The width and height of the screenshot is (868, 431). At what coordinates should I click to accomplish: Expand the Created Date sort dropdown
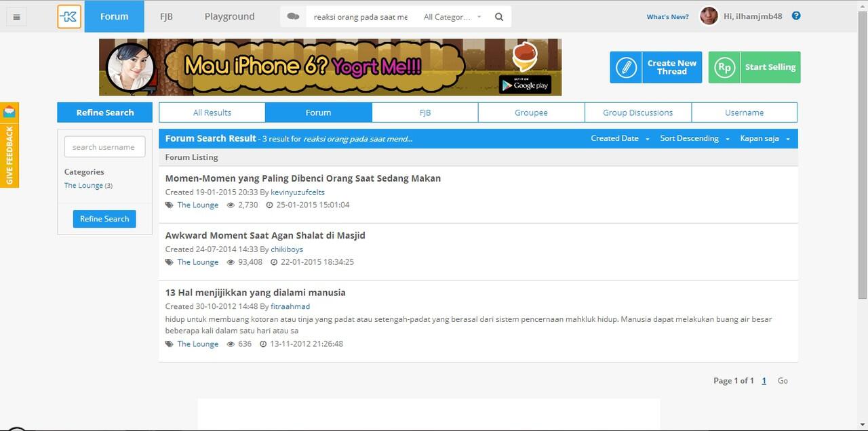click(620, 138)
